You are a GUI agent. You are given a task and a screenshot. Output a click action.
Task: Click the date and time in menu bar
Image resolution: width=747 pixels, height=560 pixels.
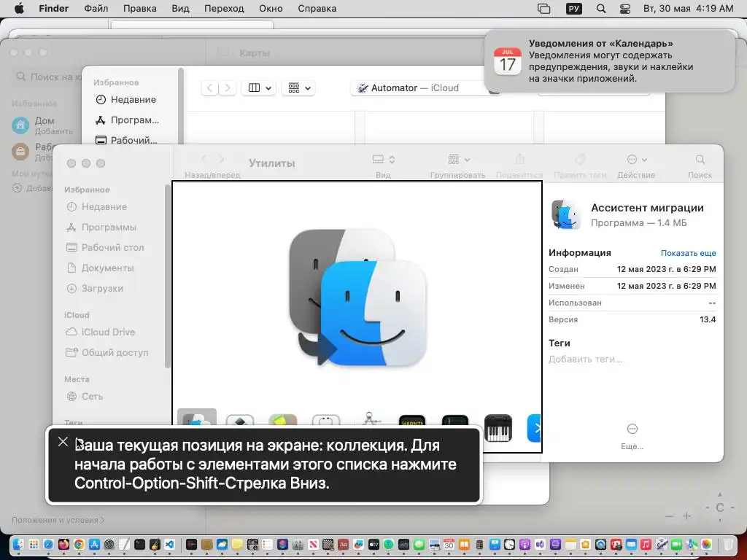tap(688, 9)
